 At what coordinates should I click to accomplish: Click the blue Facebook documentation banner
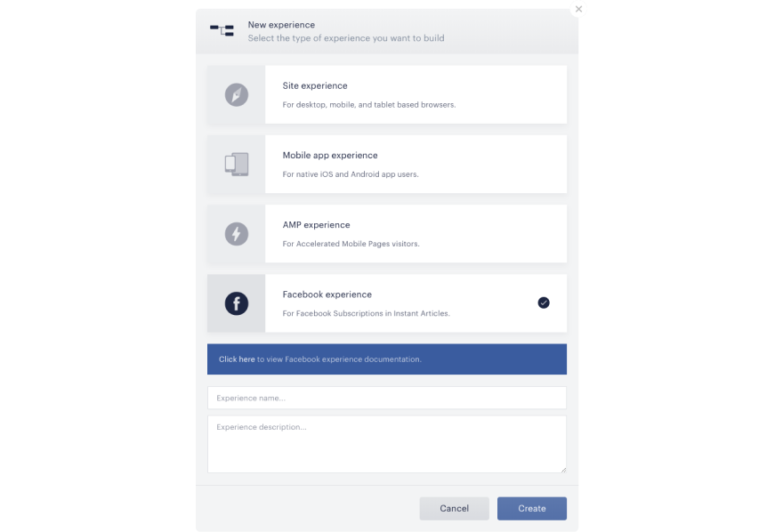coord(387,359)
